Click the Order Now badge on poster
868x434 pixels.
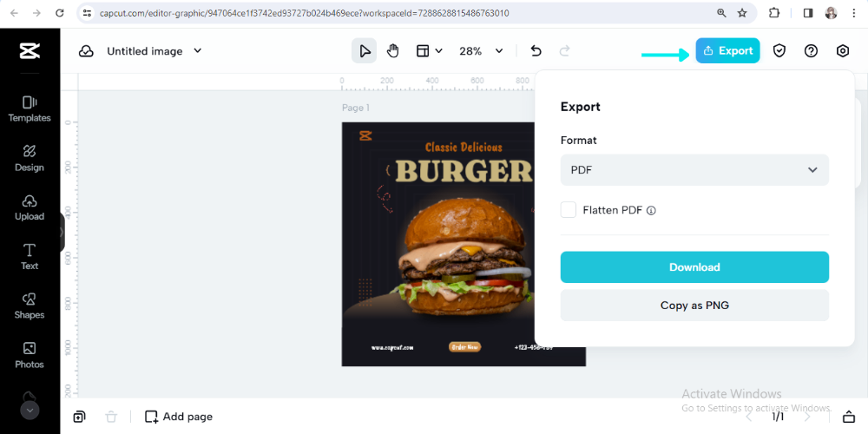[464, 347]
